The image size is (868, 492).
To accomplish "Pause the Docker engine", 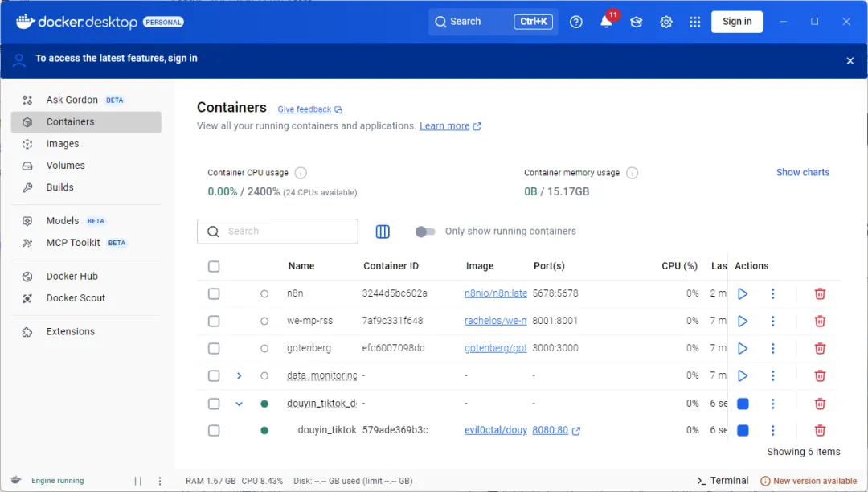I will pos(138,481).
